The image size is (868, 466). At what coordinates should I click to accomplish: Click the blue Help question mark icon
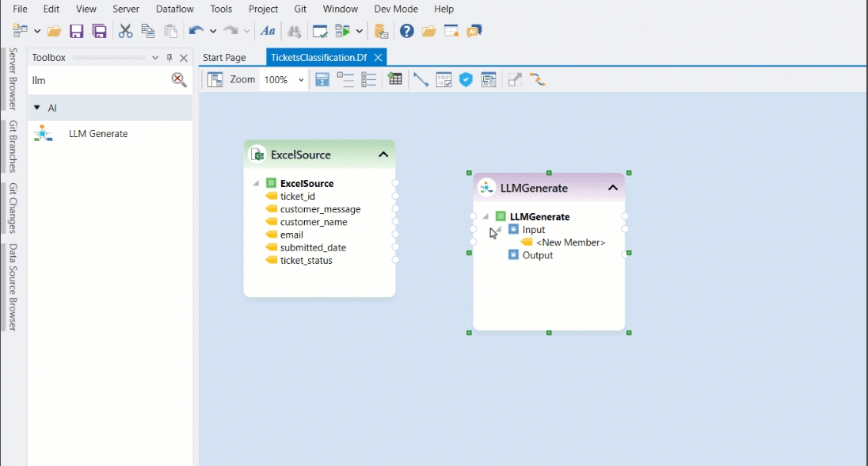(x=406, y=31)
